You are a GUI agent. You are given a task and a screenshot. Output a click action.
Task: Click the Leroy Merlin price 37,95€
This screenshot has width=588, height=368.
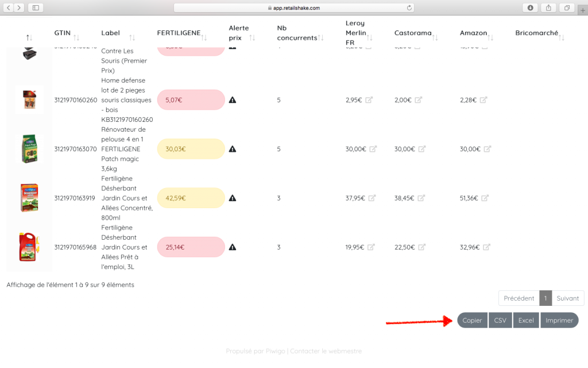coord(355,198)
